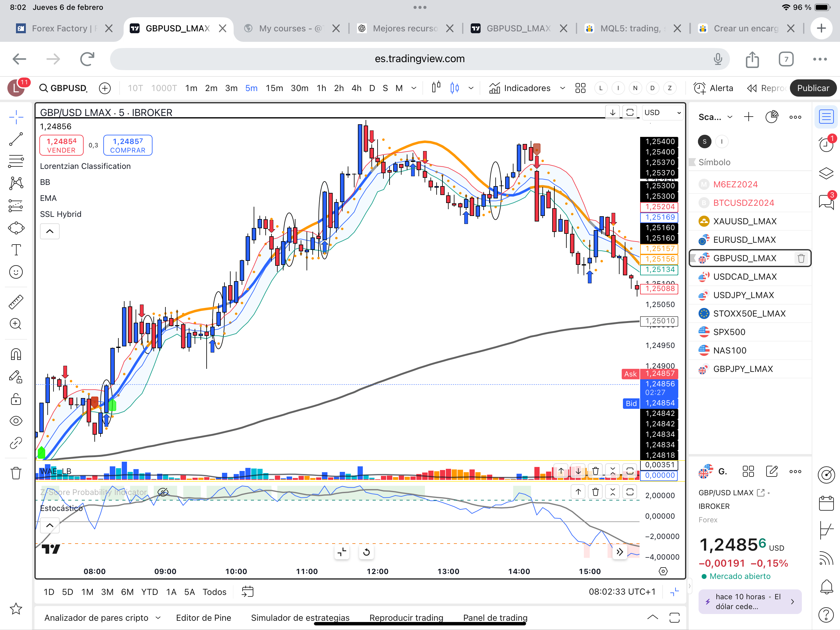
Task: Open GBPUSD symbol search
Action: coord(63,88)
